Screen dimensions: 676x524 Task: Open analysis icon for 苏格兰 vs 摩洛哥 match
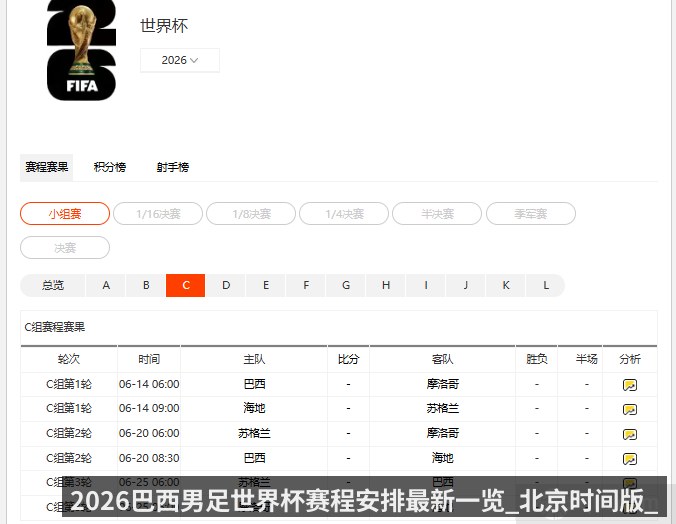click(629, 434)
